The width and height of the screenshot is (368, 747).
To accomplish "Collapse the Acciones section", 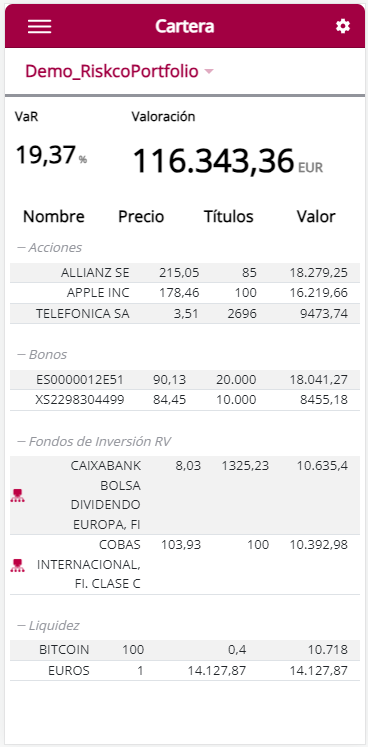I will (50, 248).
